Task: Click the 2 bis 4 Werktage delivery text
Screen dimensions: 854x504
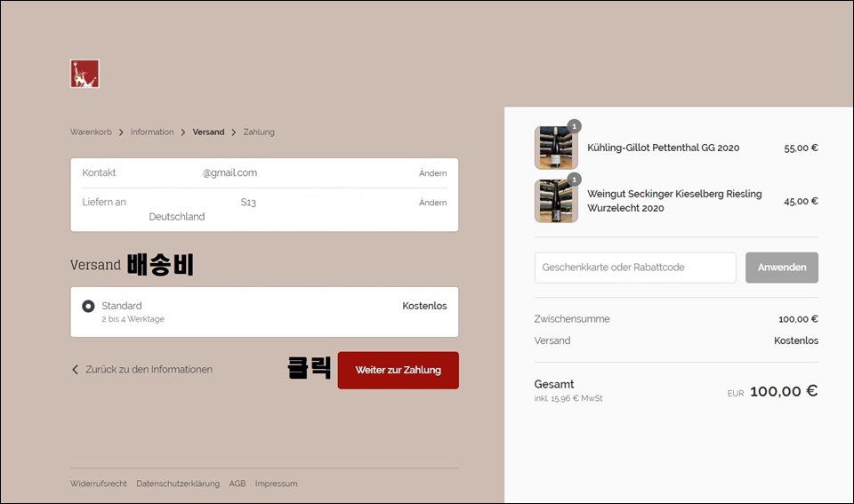Action: point(133,319)
